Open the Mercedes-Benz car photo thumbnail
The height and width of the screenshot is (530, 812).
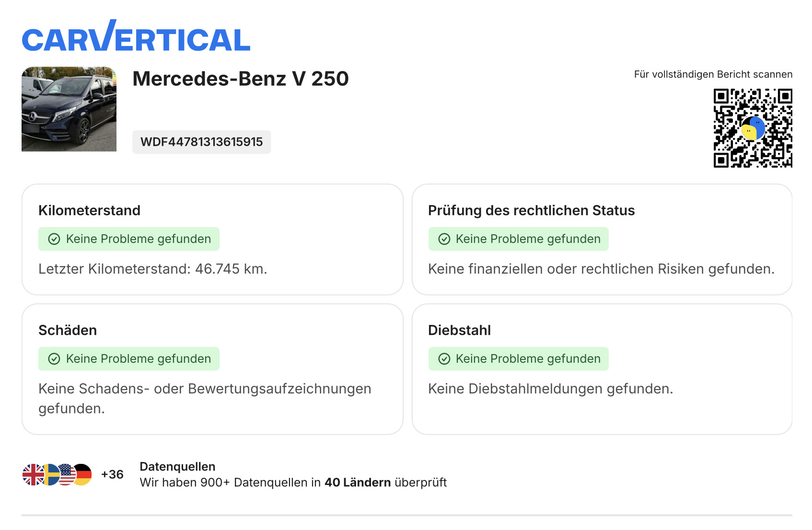point(69,109)
